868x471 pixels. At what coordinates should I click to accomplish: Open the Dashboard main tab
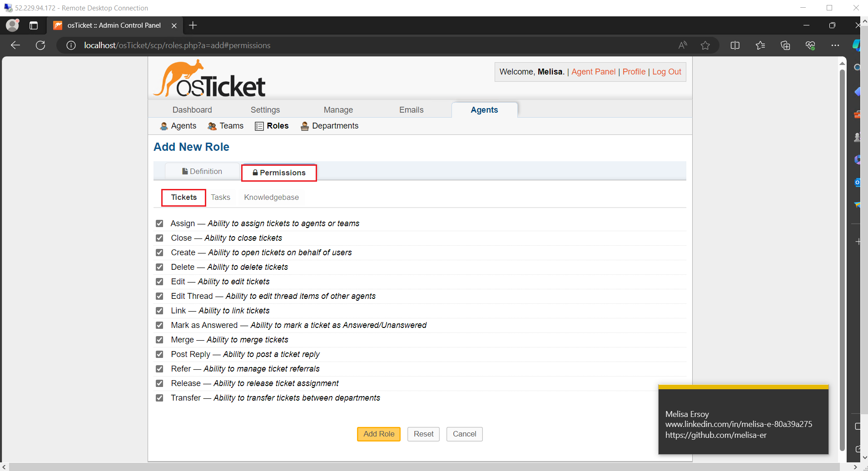(x=192, y=110)
